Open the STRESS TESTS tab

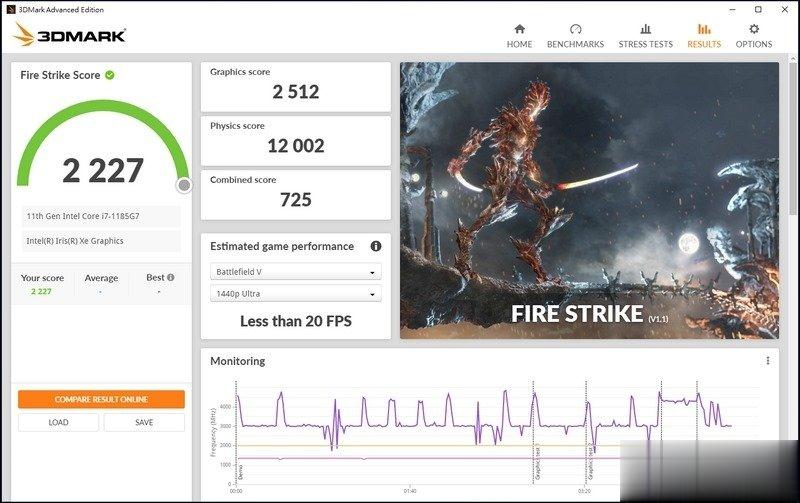645,36
